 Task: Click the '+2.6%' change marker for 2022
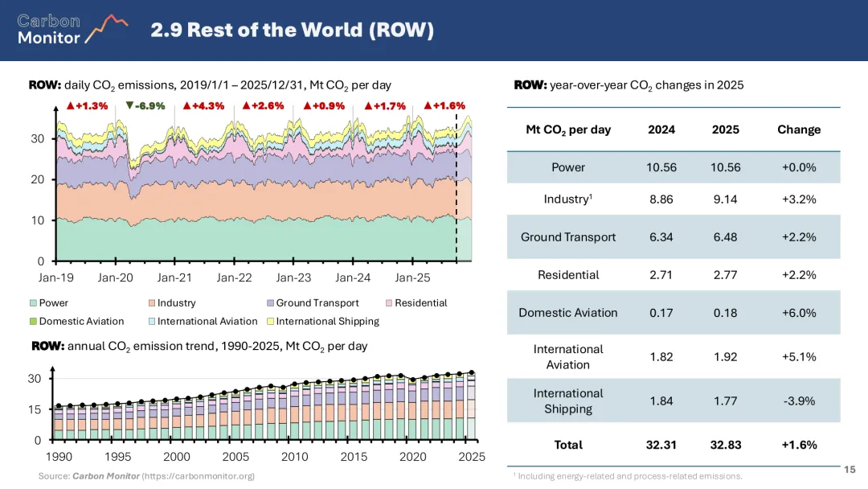(x=264, y=106)
